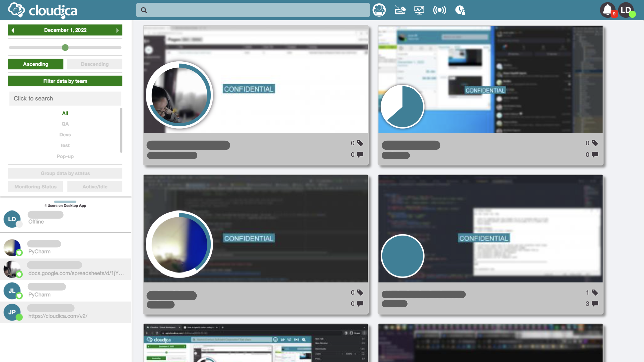Click the timeline slider handle
Screen dimensions: 644x362
point(65,48)
